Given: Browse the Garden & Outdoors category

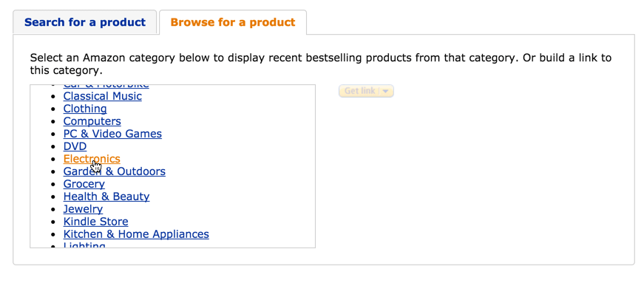Looking at the screenshot, I should coord(114,171).
